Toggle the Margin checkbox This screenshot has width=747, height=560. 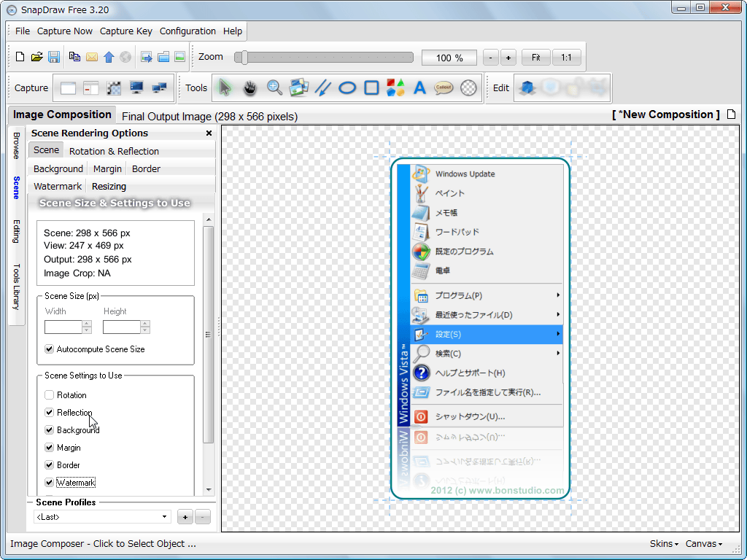[x=49, y=448]
